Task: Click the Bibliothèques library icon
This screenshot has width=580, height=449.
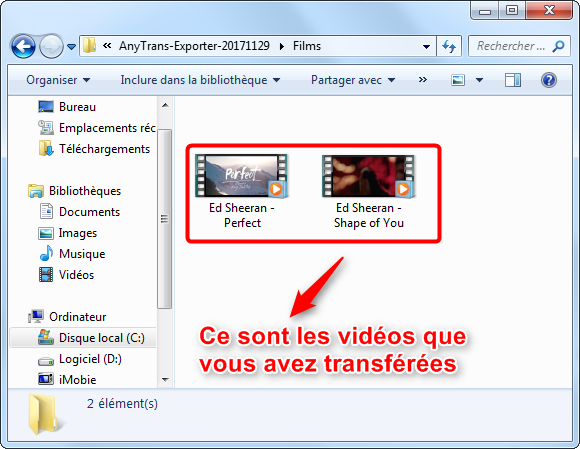Action: click(36, 191)
